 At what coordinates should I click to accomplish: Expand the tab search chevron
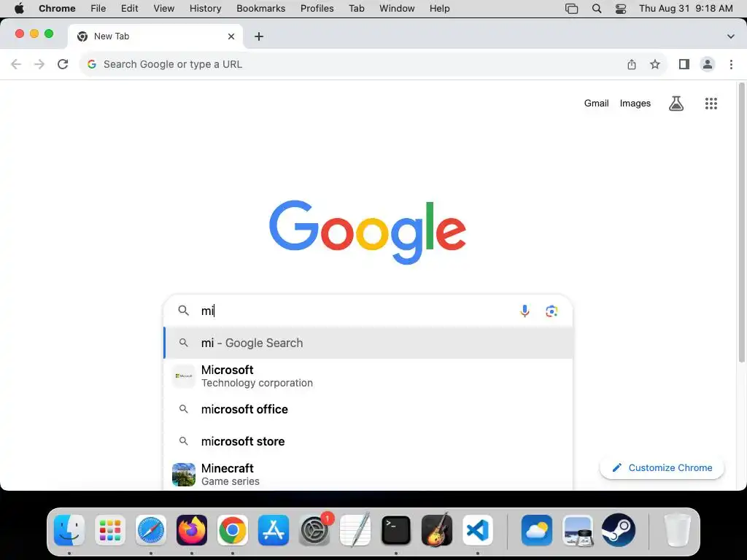click(x=731, y=36)
